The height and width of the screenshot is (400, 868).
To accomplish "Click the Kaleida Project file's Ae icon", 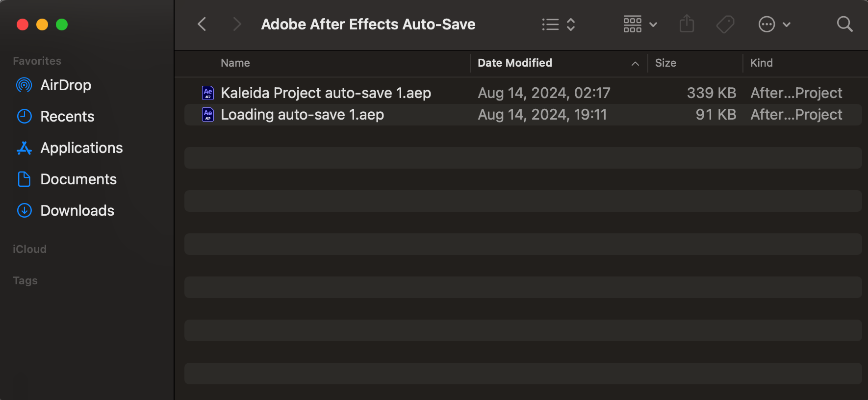I will click(x=208, y=93).
